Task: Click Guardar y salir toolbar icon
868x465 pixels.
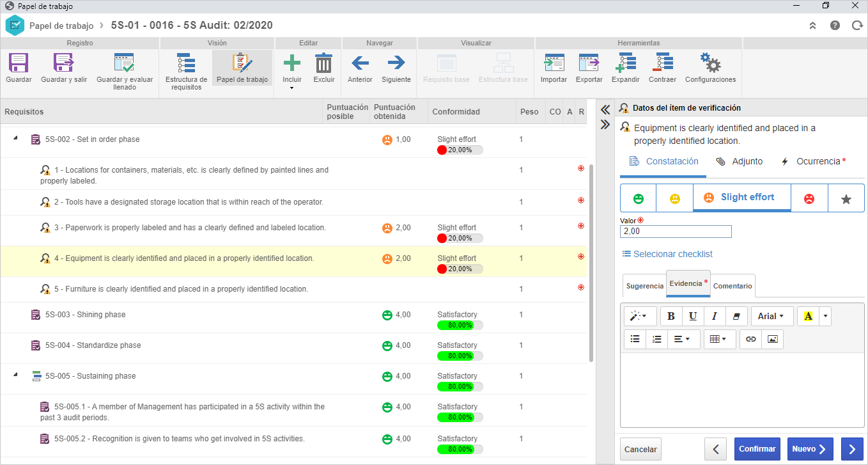Action: 64,63
